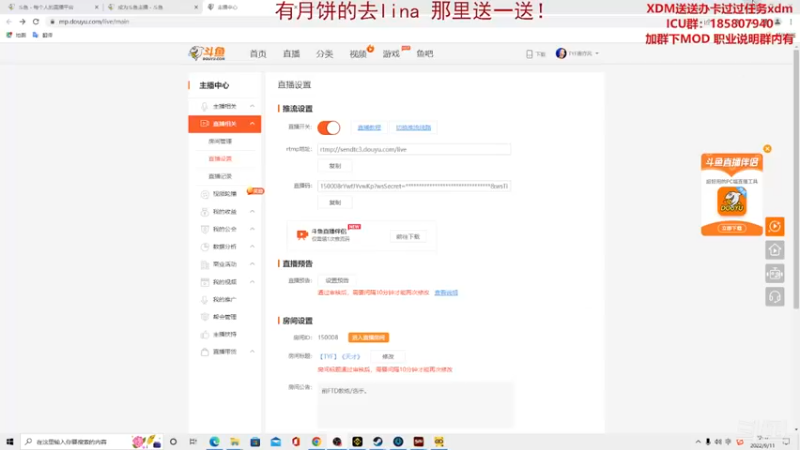Click the phone download icon in header
The width and height of the screenshot is (800, 450).
pyautogui.click(x=529, y=54)
